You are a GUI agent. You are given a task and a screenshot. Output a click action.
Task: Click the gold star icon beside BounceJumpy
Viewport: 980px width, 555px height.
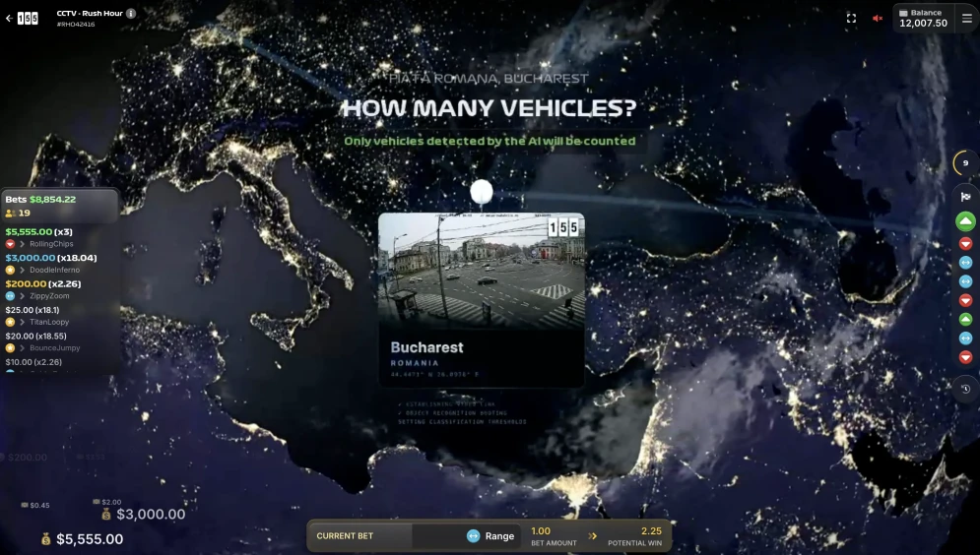[10, 348]
